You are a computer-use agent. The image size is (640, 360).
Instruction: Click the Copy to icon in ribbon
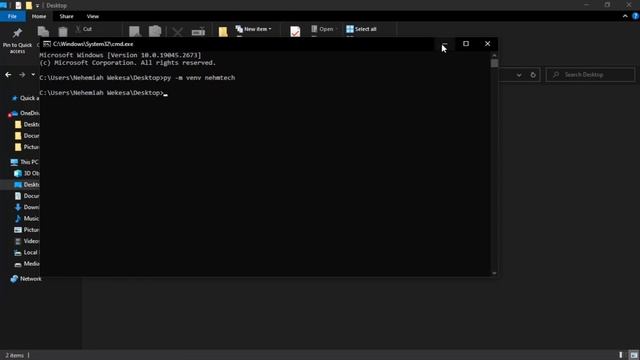coord(155,31)
